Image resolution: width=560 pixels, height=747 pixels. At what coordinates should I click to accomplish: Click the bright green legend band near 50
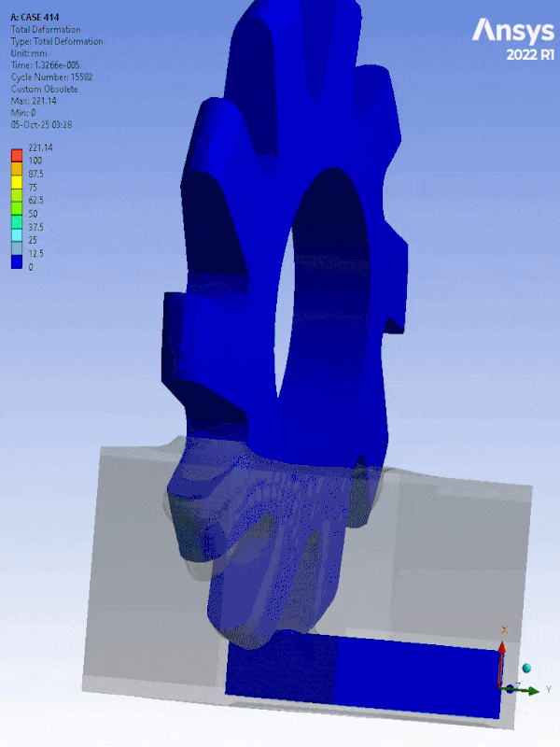(x=16, y=206)
